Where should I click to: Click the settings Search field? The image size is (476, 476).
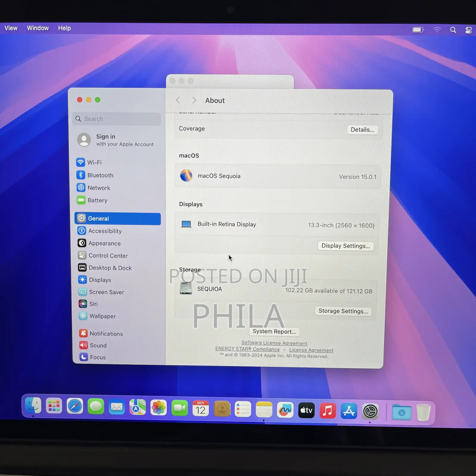click(117, 119)
